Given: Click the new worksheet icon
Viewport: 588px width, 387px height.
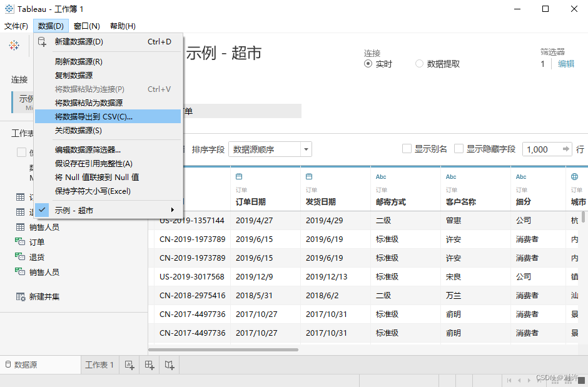Looking at the screenshot, I should click(129, 365).
